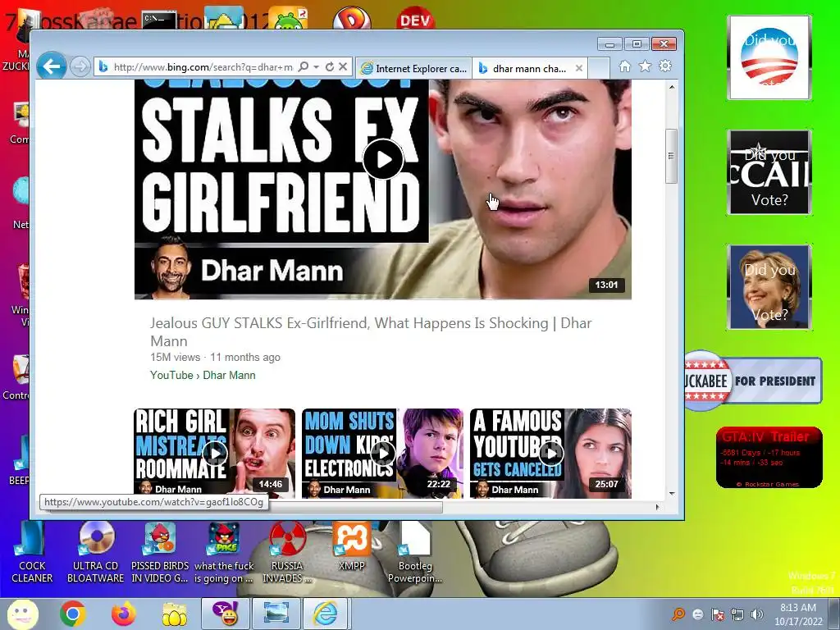Click the Obama Did you vote gadget
The image size is (840, 630).
tap(769, 57)
